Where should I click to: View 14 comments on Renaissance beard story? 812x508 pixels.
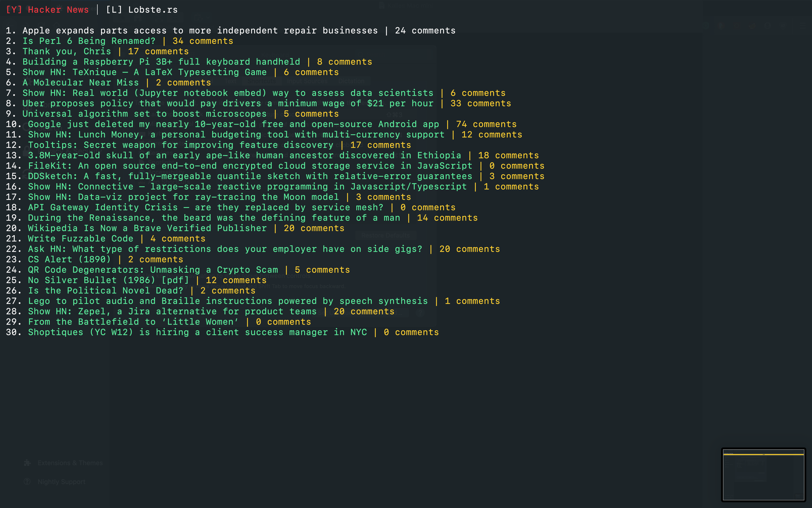(x=447, y=218)
